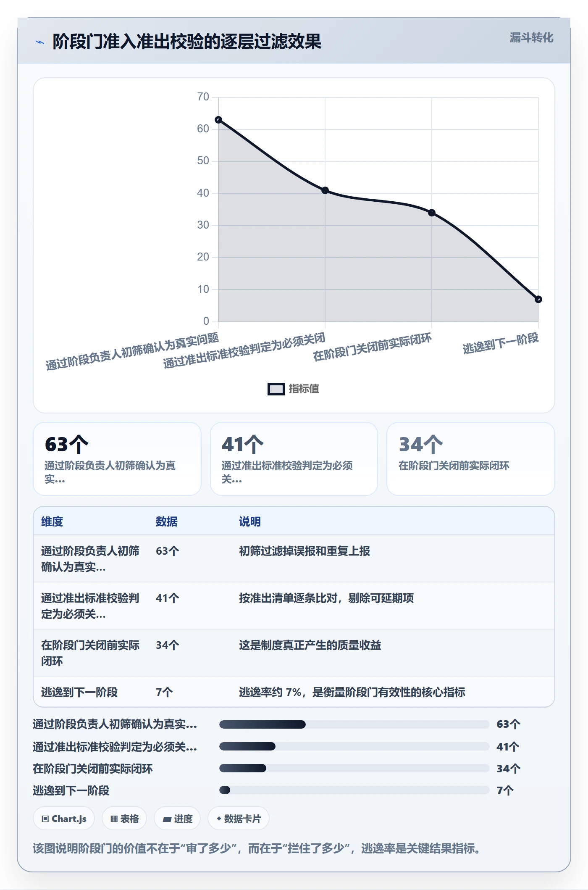Click progress label 在阶段门关闭前实际闭环
588x890 pixels.
tap(93, 769)
